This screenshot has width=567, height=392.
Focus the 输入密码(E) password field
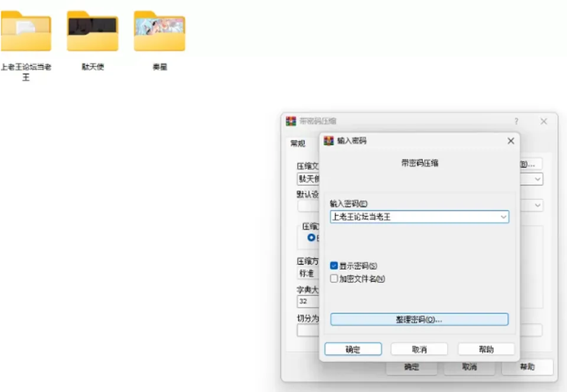tap(419, 217)
